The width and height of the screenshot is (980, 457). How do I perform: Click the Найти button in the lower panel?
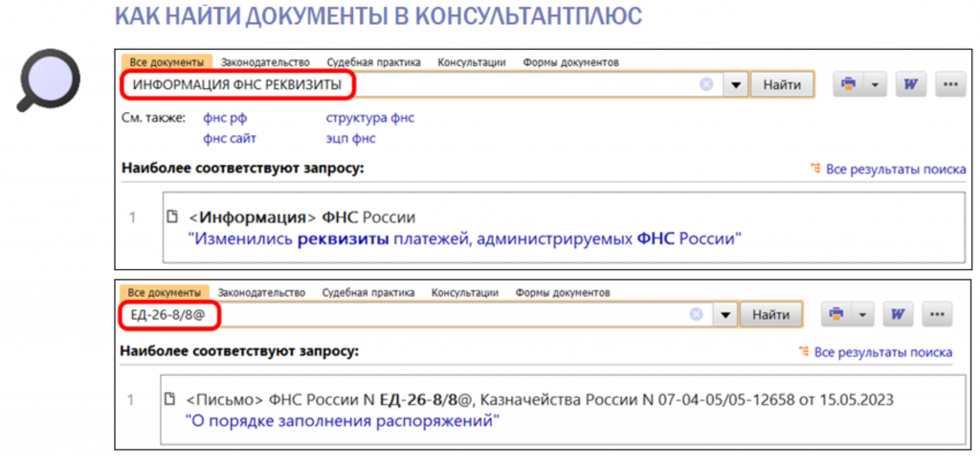point(770,314)
